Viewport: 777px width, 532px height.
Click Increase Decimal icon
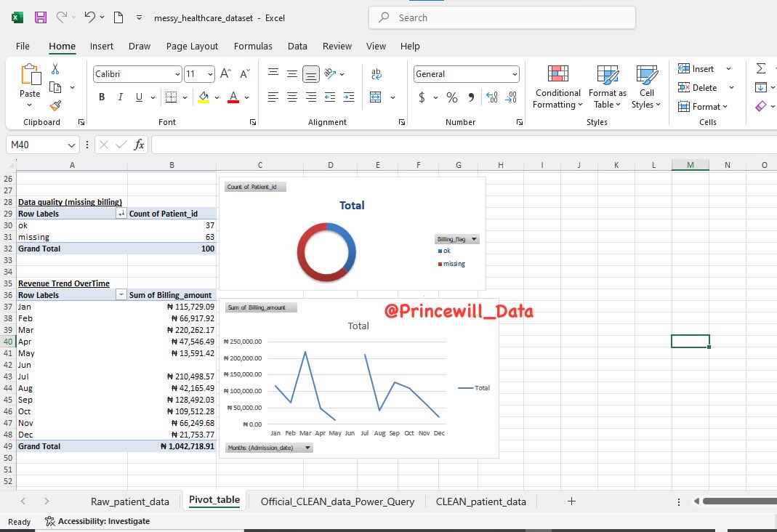(491, 97)
